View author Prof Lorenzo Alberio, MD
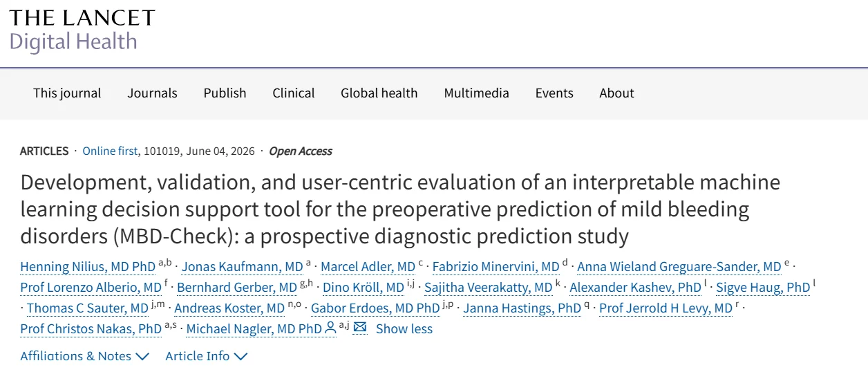This screenshot has height=372, width=868. pyautogui.click(x=91, y=288)
